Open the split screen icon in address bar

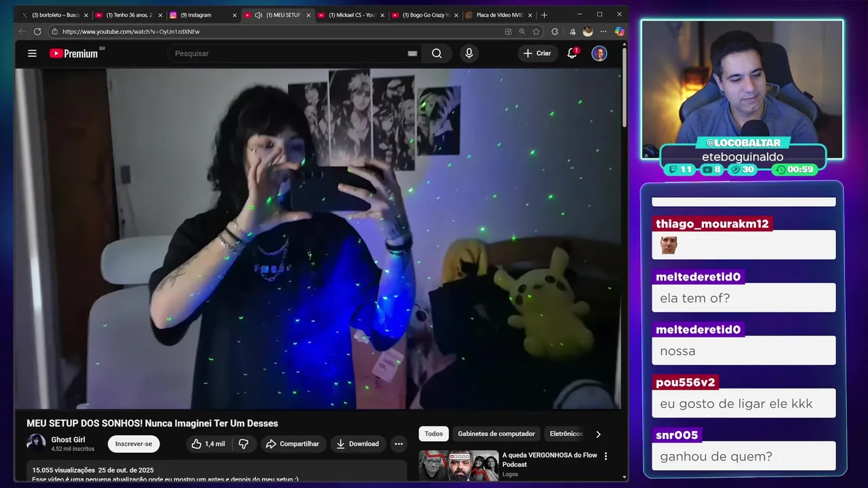508,31
